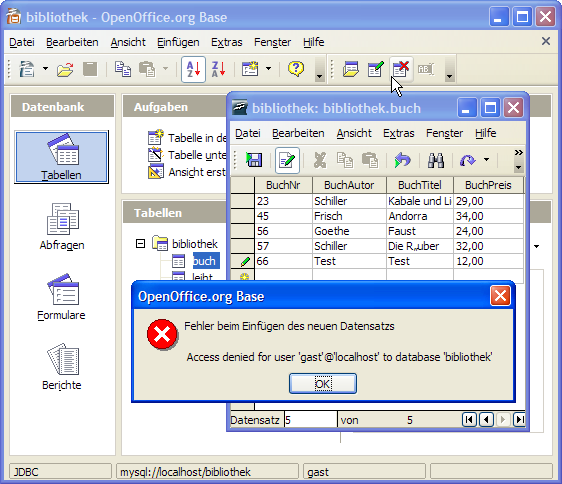Go to previous record navigation button
This screenshot has height=484, width=562.
tap(486, 419)
